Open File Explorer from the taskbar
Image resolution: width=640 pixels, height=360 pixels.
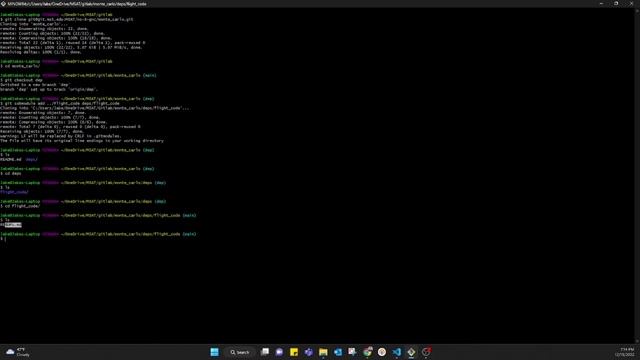coord(323,352)
